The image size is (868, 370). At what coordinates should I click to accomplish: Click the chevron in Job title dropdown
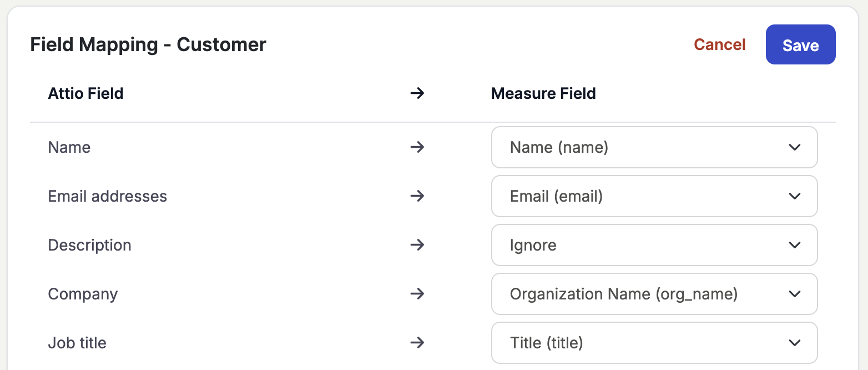794,343
